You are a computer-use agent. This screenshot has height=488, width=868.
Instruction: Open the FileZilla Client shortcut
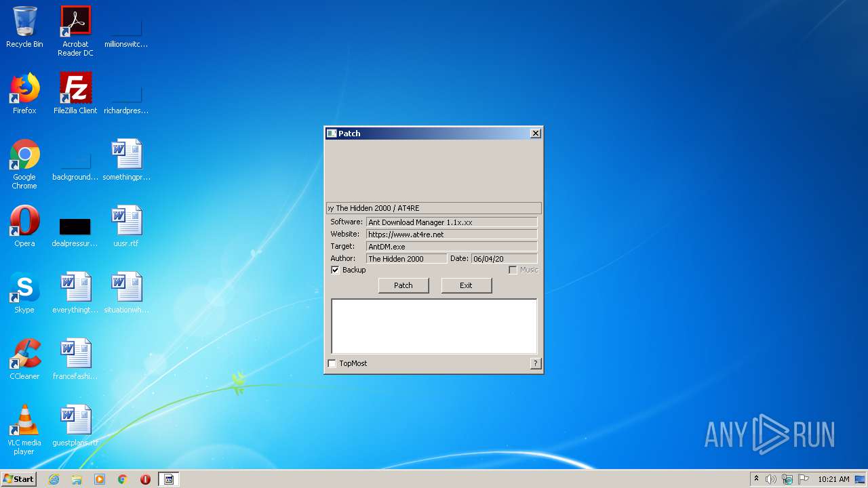[75, 94]
